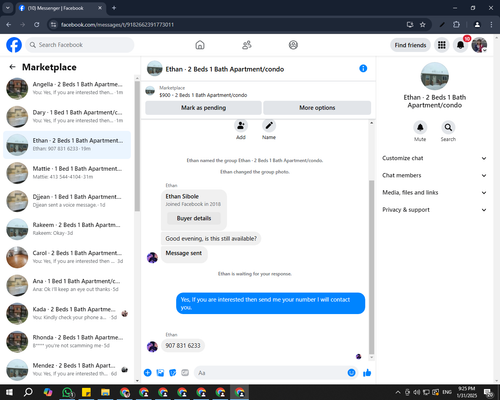Open Carol 2 Beds 1 Bath conversation

pyautogui.click(x=67, y=257)
